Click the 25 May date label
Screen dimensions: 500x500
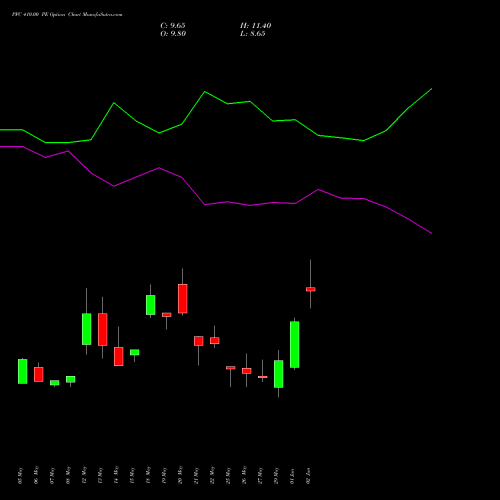click(229, 475)
